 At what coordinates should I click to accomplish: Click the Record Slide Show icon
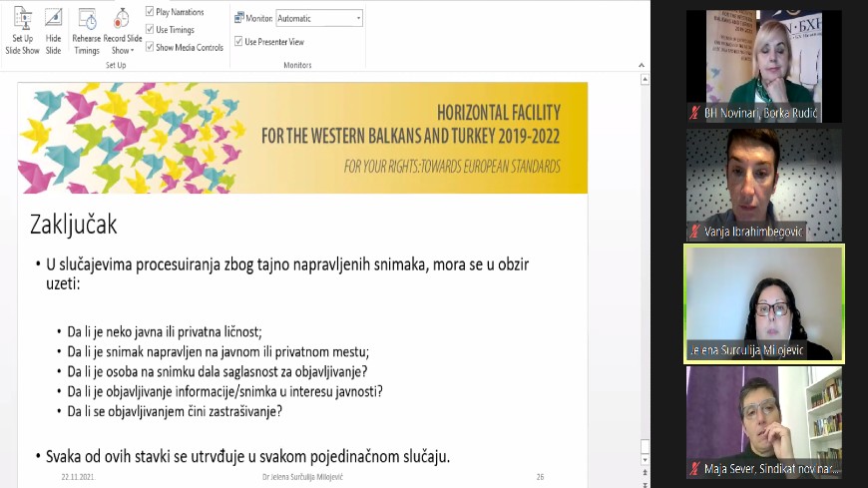[x=121, y=20]
